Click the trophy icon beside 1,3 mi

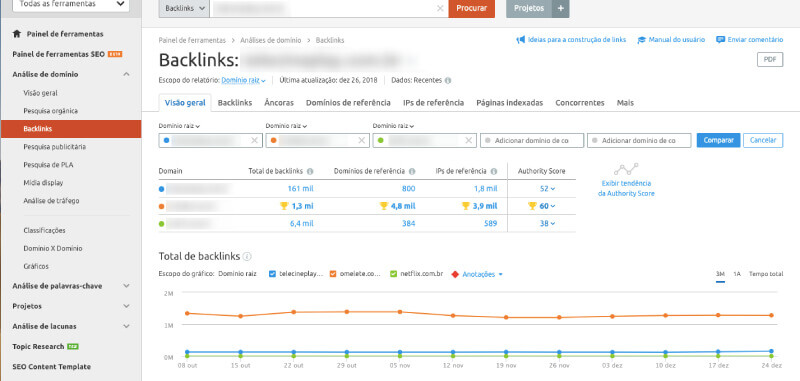(284, 206)
